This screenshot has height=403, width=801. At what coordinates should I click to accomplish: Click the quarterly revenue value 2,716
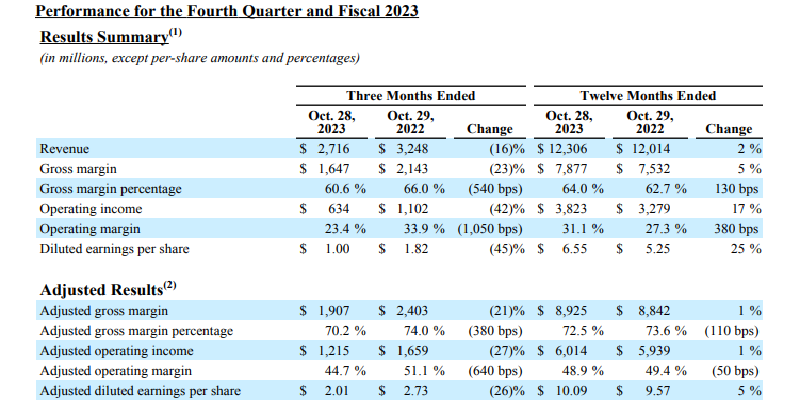(x=331, y=148)
